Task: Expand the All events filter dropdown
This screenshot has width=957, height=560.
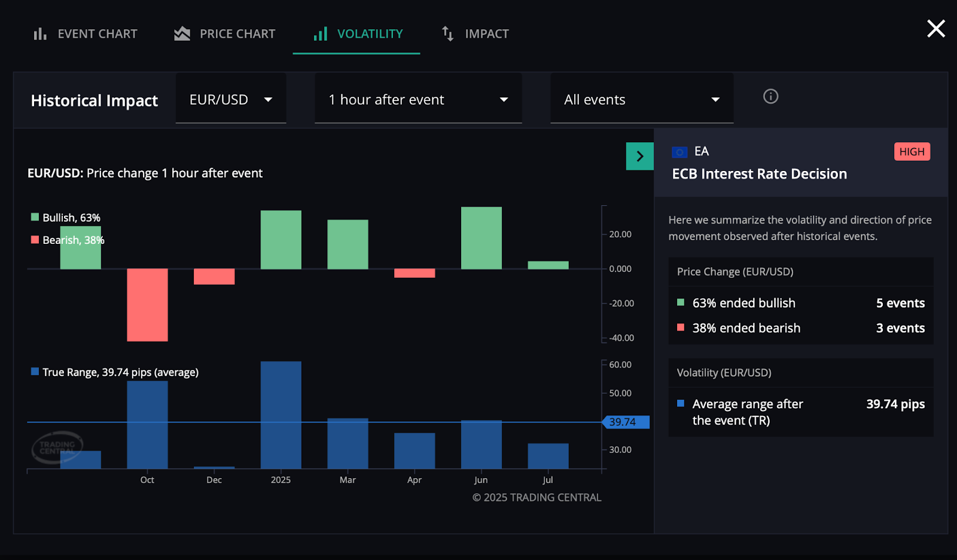Action: pyautogui.click(x=641, y=100)
